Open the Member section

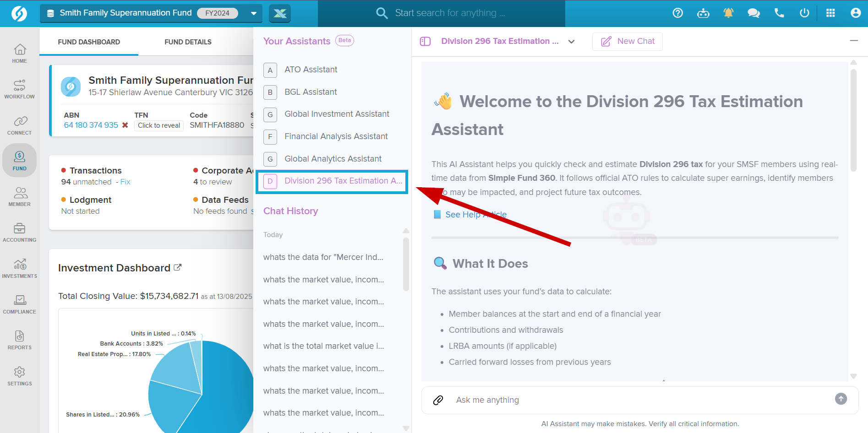pyautogui.click(x=19, y=197)
